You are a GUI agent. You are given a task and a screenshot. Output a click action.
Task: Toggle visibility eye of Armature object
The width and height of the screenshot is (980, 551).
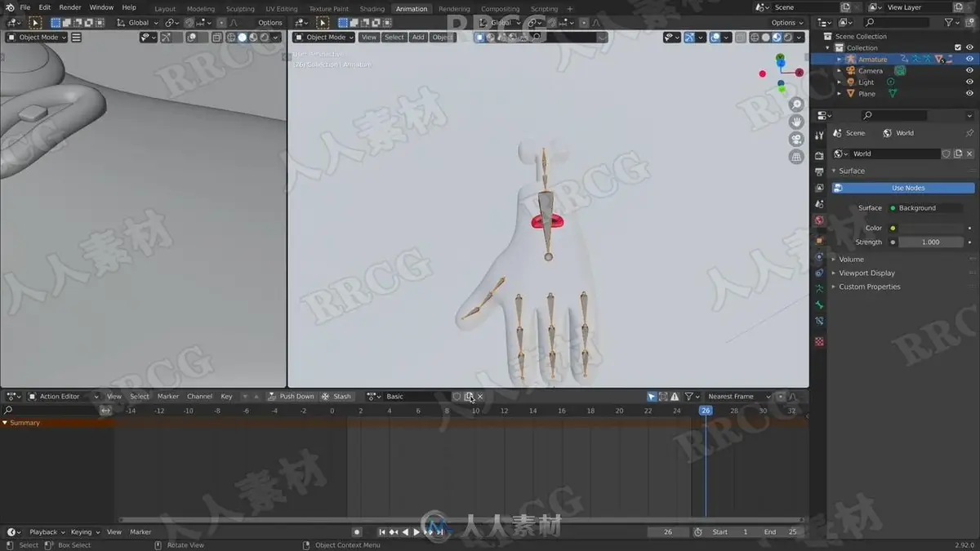coord(969,60)
